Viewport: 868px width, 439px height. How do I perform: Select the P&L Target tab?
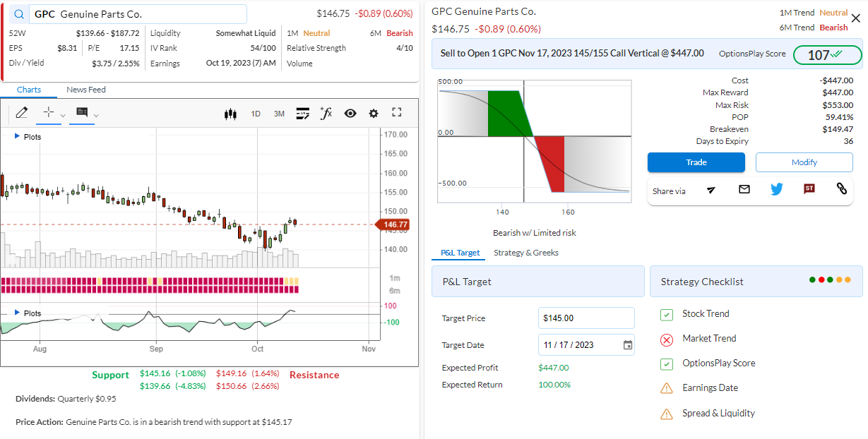(x=460, y=253)
